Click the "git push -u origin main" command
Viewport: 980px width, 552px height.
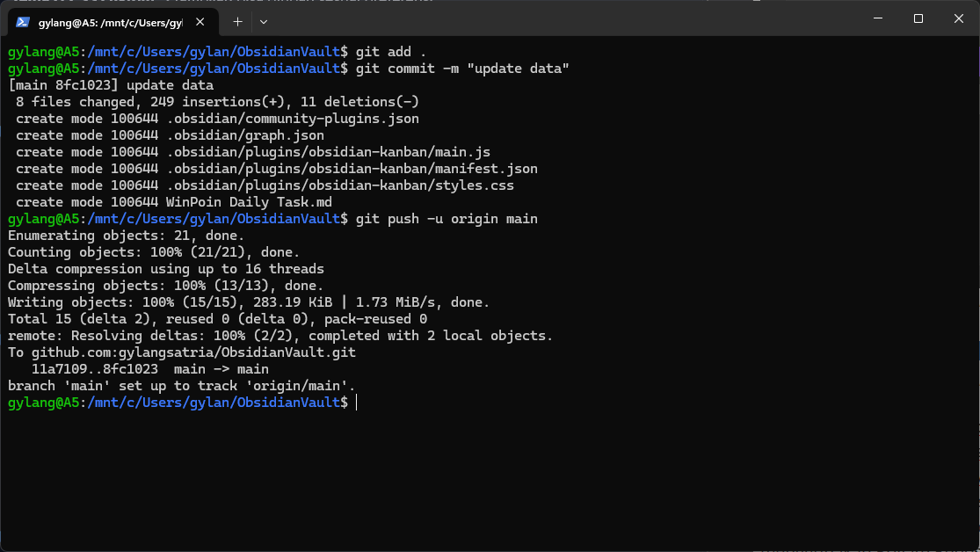pyautogui.click(x=446, y=219)
